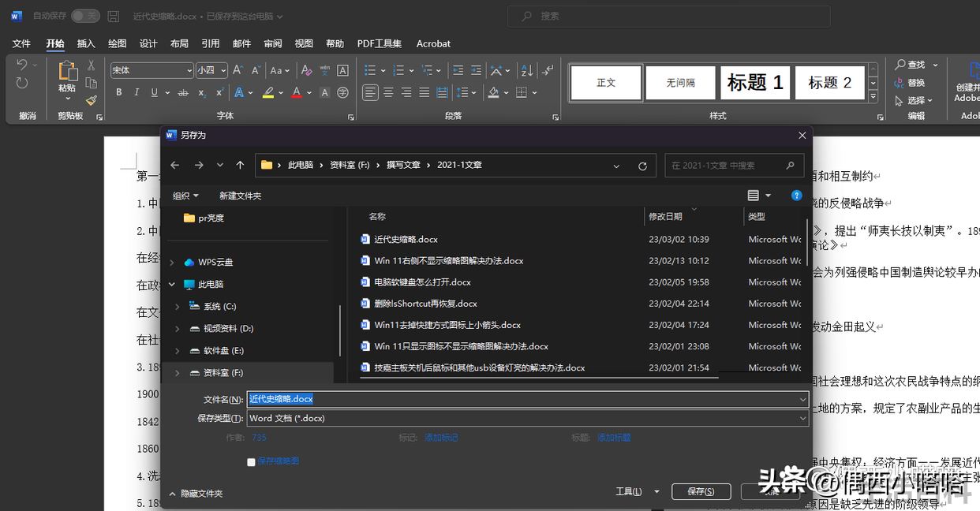Click Justify alignment icon
Viewport: 980px width, 511px height.
click(x=425, y=92)
